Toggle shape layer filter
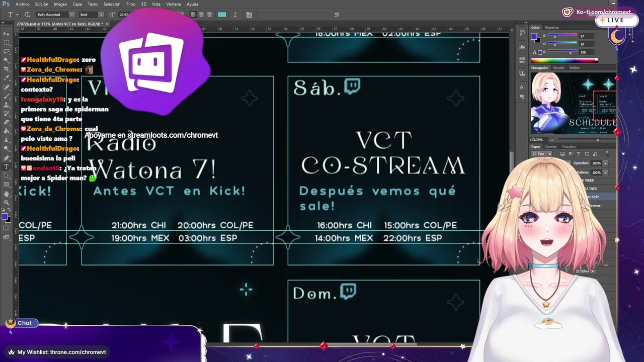 [x=587, y=154]
